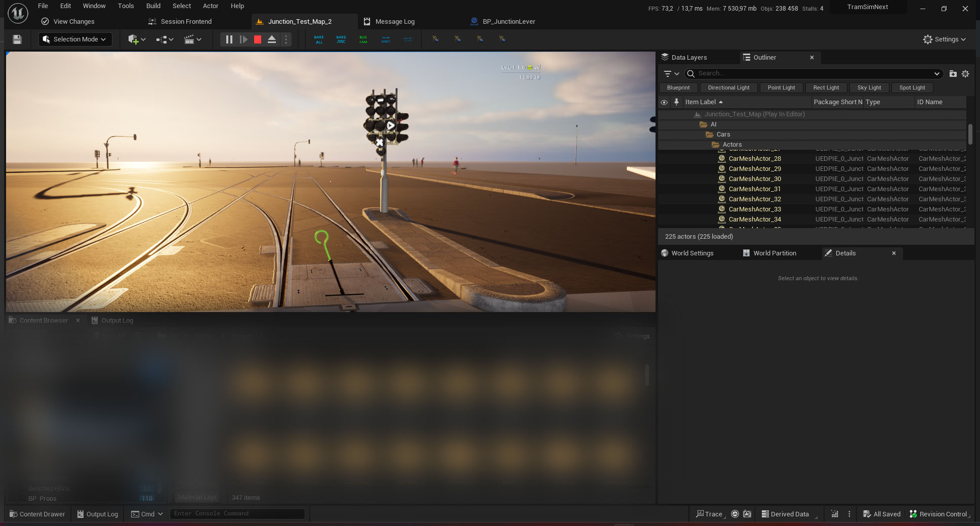Toggle the Directional Light filter
This screenshot has height=526, width=980.
[x=728, y=88]
